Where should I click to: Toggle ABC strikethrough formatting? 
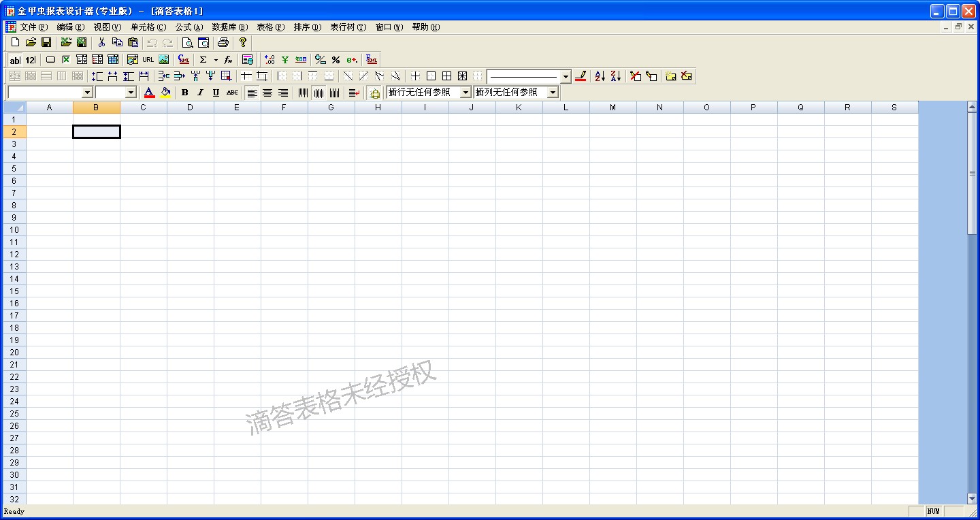(x=232, y=93)
